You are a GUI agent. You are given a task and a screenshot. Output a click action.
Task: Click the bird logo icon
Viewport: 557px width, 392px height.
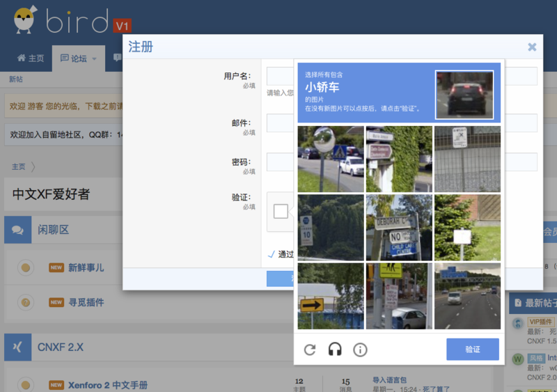tap(25, 19)
